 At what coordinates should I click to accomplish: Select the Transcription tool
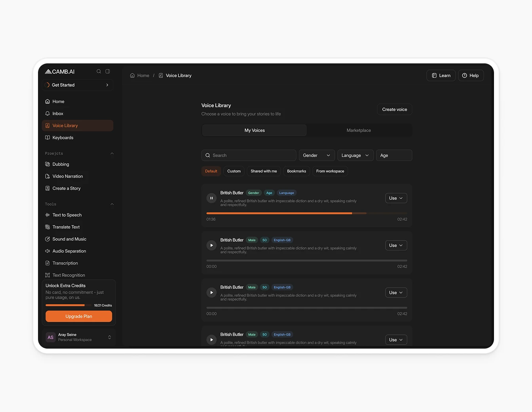(65, 263)
